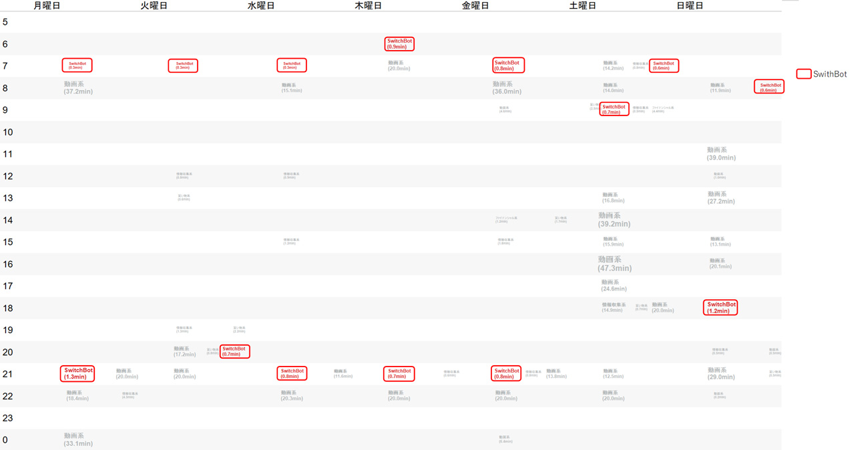868x450 pixels.
Task: Click Monday's SwitchBot 0.3min entry
Action: 77,65
